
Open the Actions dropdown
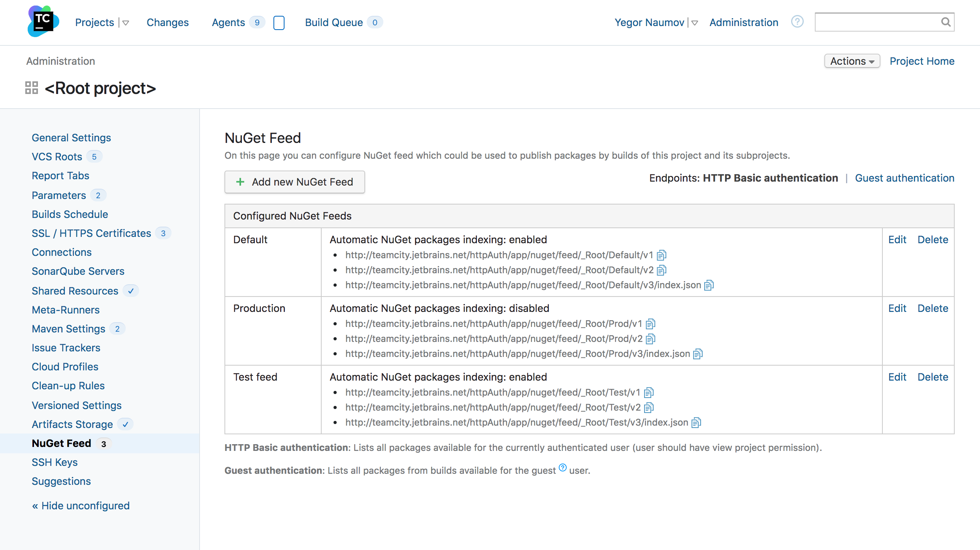(x=852, y=61)
